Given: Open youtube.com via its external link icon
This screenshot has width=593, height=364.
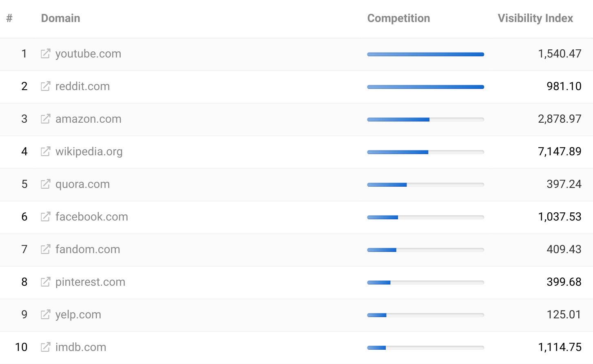Looking at the screenshot, I should pos(45,54).
